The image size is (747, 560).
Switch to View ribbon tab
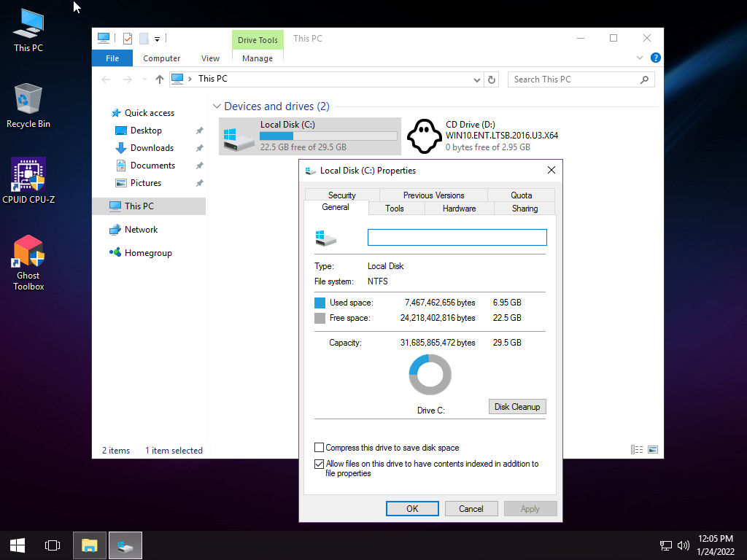point(210,58)
